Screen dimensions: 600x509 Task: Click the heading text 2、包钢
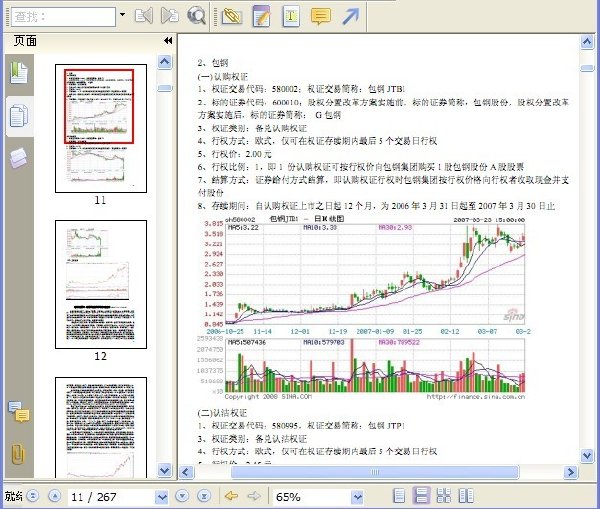point(213,63)
